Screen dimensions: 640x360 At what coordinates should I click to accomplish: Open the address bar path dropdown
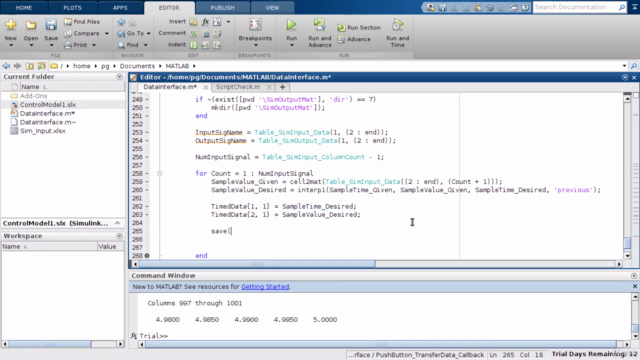pos(624,66)
